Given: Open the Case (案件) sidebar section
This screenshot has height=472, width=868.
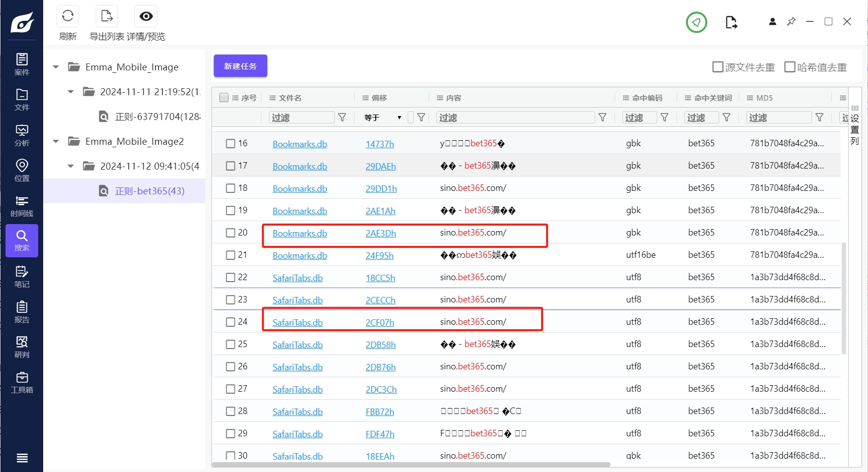Looking at the screenshot, I should pos(22,64).
